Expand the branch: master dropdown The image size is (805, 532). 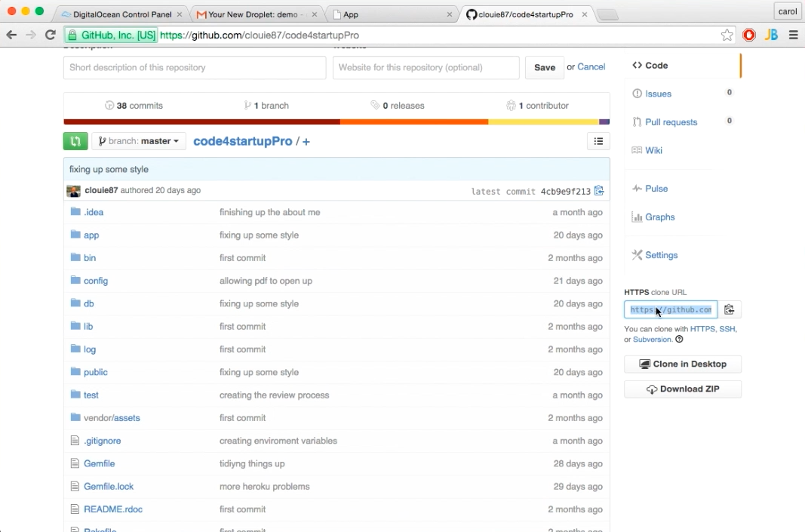139,141
